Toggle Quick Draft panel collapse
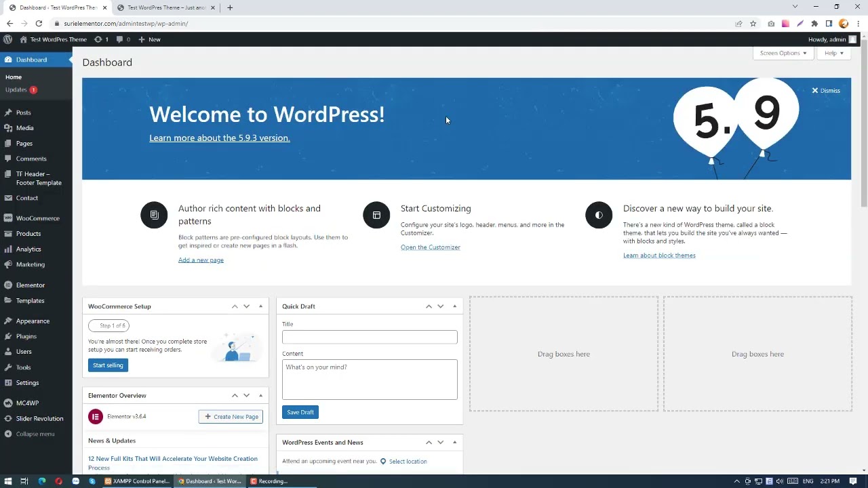 tap(454, 306)
